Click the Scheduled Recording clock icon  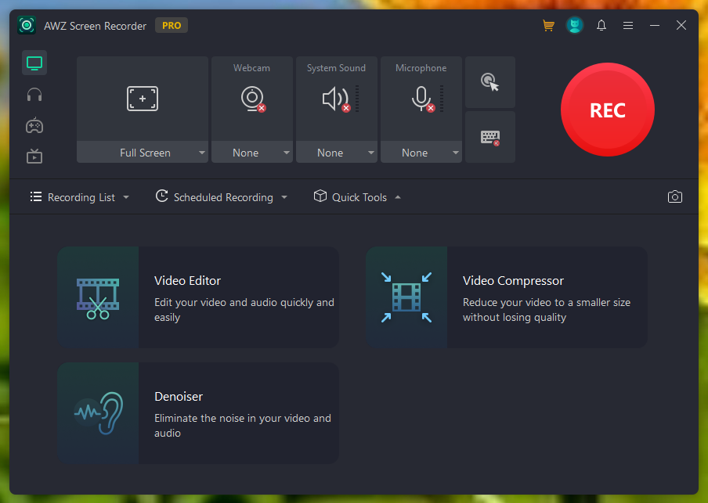(x=162, y=196)
